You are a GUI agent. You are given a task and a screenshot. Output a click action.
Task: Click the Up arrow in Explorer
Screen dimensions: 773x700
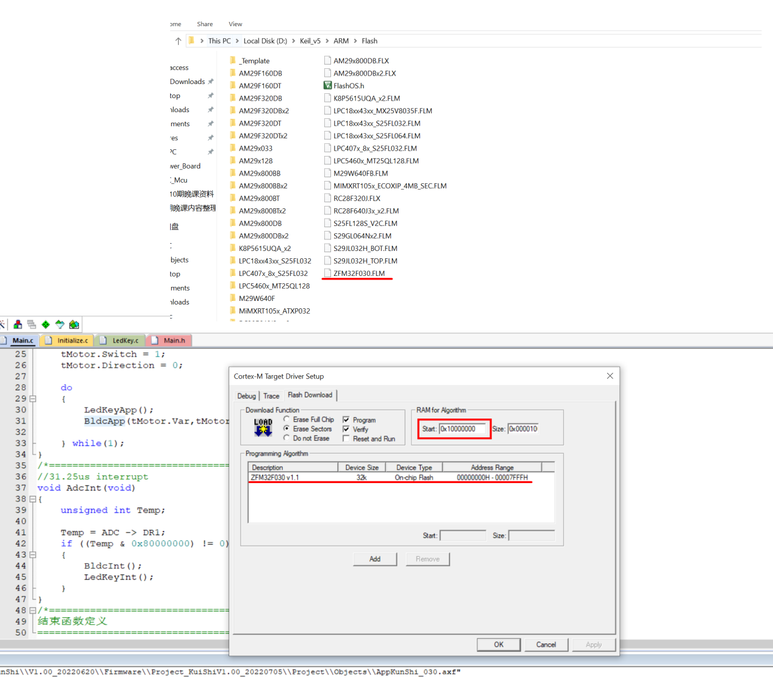pyautogui.click(x=178, y=41)
